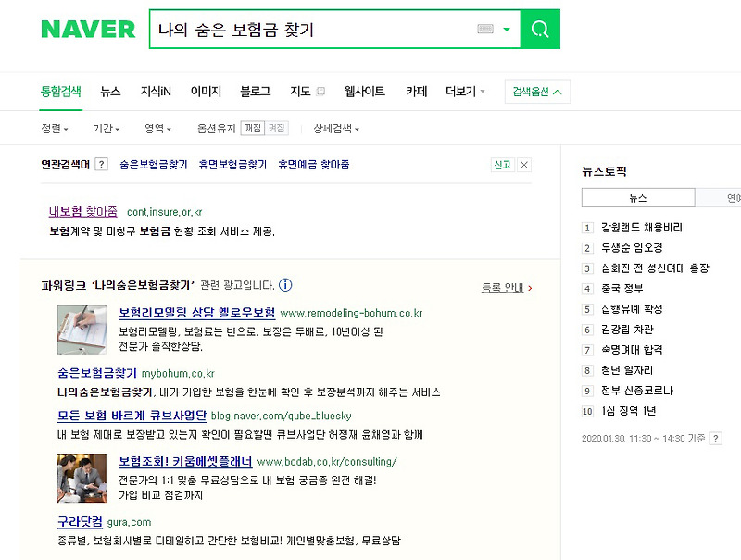Image resolution: width=741 pixels, height=560 pixels.
Task: Click the NAVER logo
Action: click(88, 30)
